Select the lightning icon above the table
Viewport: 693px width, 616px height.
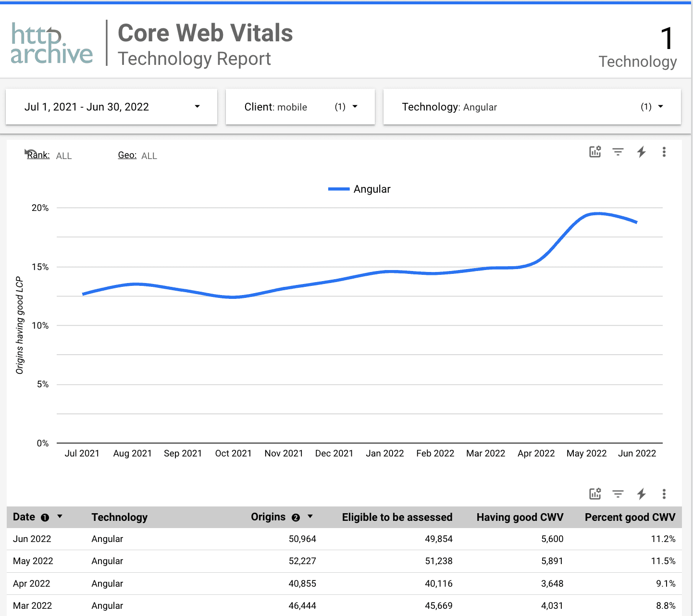[x=641, y=493]
